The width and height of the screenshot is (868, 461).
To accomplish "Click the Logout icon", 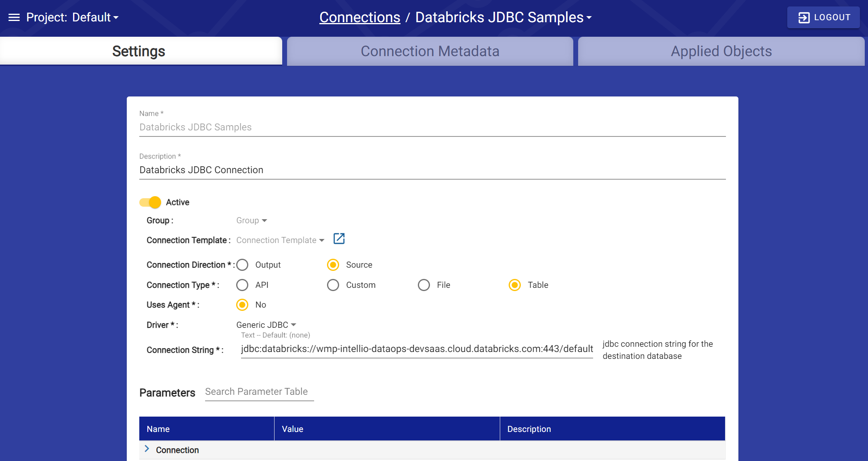I will click(x=805, y=17).
